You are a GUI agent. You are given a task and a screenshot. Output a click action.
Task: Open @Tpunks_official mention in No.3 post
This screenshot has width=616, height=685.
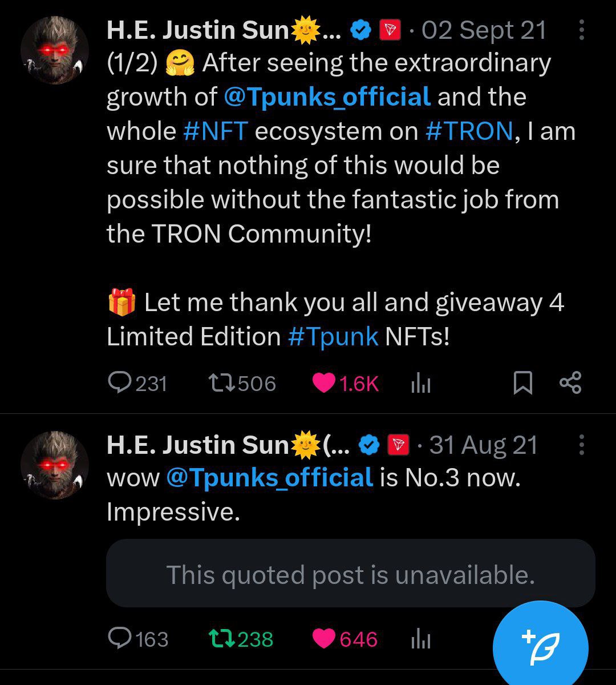(x=269, y=478)
